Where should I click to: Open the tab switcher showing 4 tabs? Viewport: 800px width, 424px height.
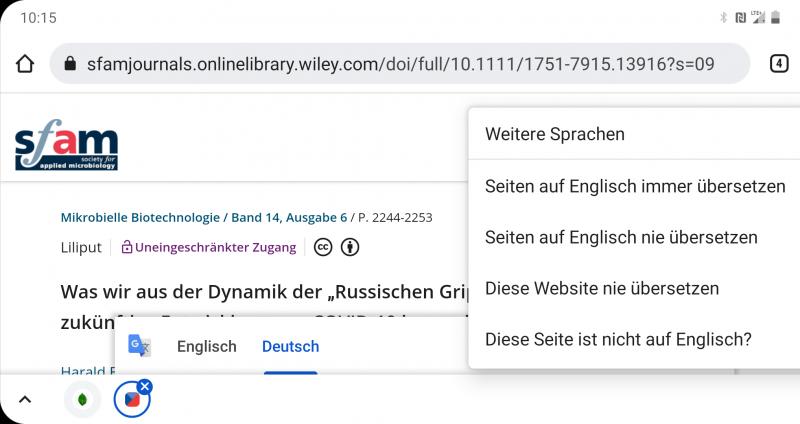pos(779,64)
